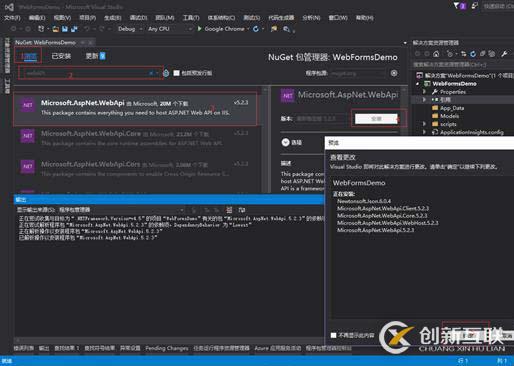The image size is (514, 366).
Task: Click the Solution Explorer refresh icon
Action: (473, 54)
